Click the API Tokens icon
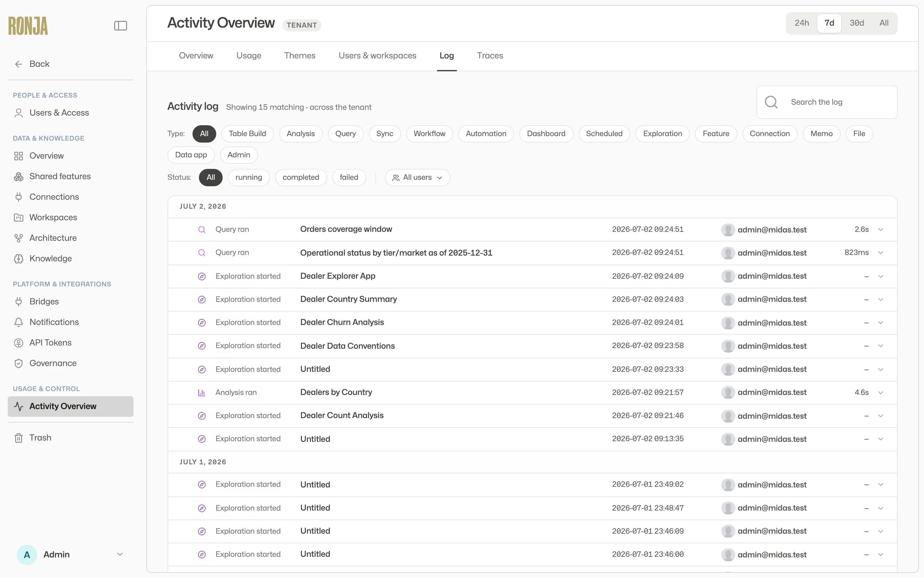This screenshot has width=924, height=578. click(18, 343)
